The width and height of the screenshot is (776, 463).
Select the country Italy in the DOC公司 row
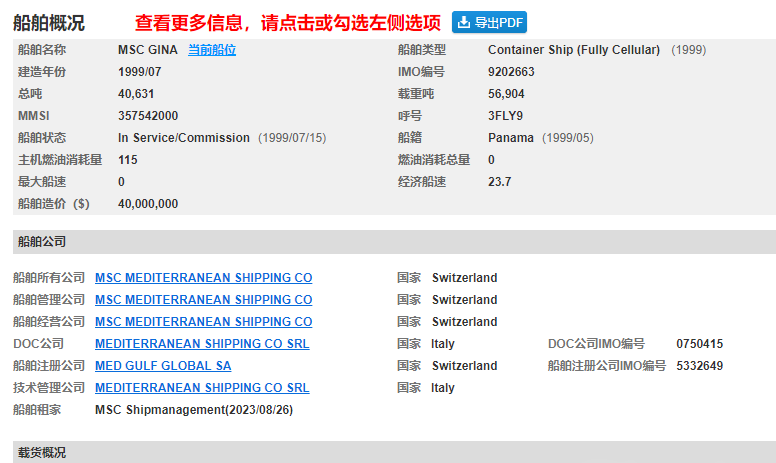tap(442, 344)
